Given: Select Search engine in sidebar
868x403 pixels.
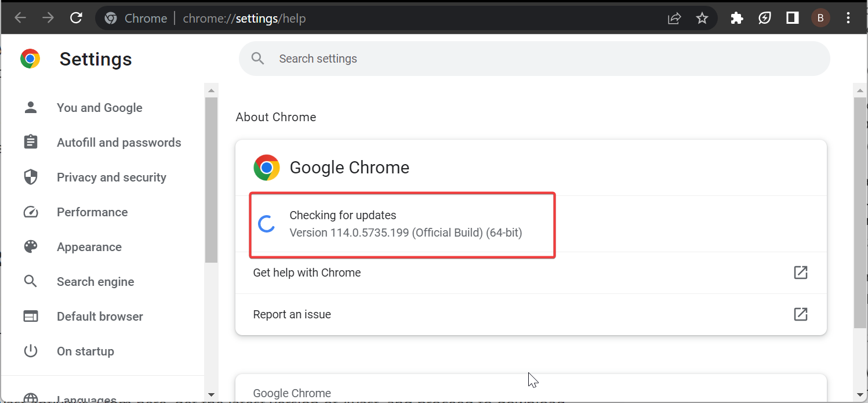Looking at the screenshot, I should (x=95, y=282).
